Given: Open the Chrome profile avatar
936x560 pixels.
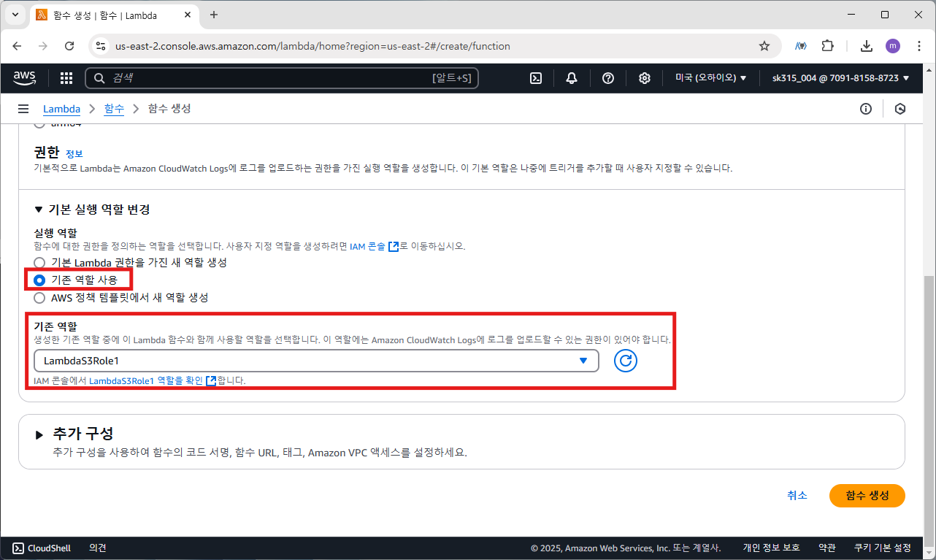Looking at the screenshot, I should click(x=893, y=46).
